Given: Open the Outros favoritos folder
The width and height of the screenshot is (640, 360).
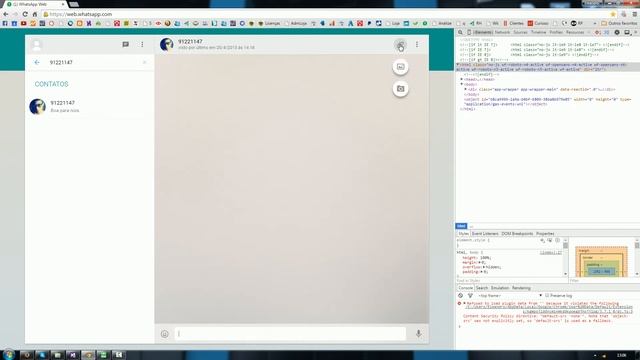Looking at the screenshot, I should 619,23.
